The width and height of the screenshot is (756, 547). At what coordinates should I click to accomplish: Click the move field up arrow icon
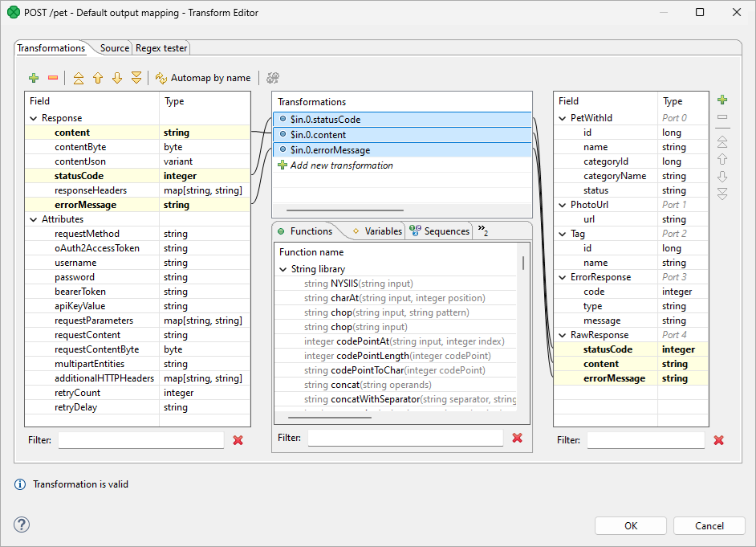point(97,78)
